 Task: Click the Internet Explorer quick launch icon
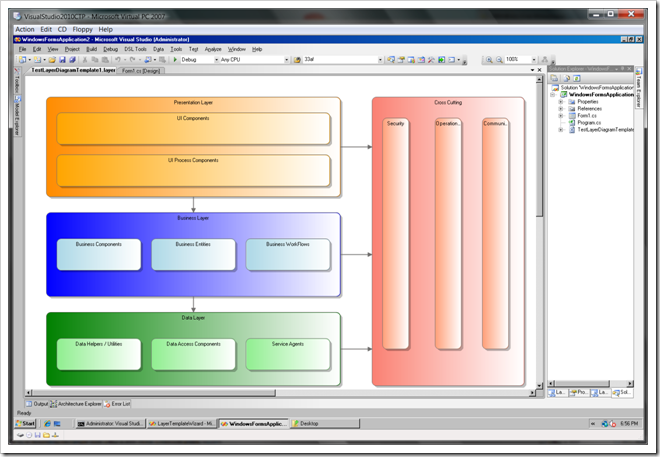pos(47,424)
